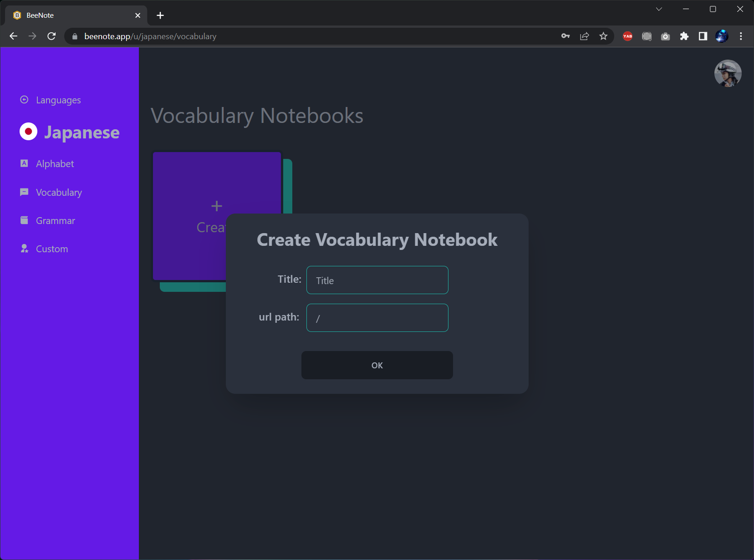The height and width of the screenshot is (560, 754).
Task: Click the Japanese flag icon
Action: 28,132
